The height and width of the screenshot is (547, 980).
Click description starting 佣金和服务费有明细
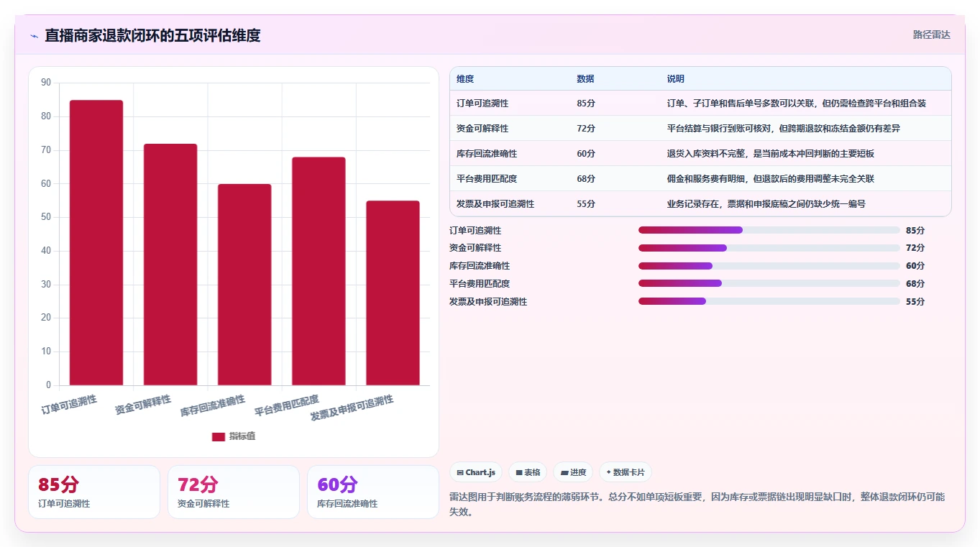coord(771,179)
